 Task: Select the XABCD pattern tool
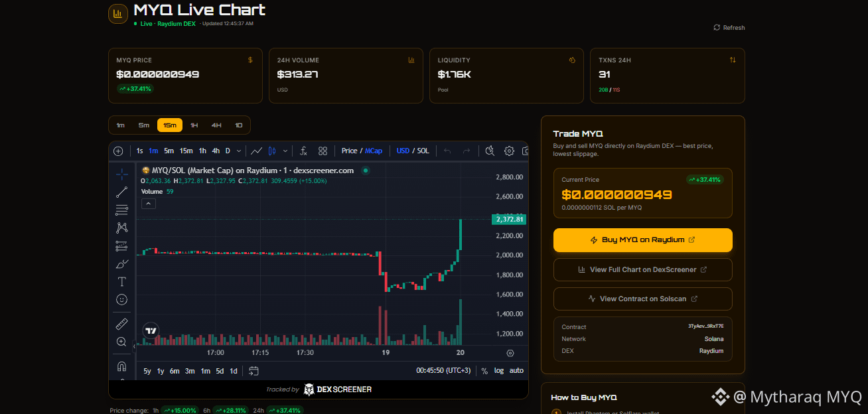click(121, 228)
